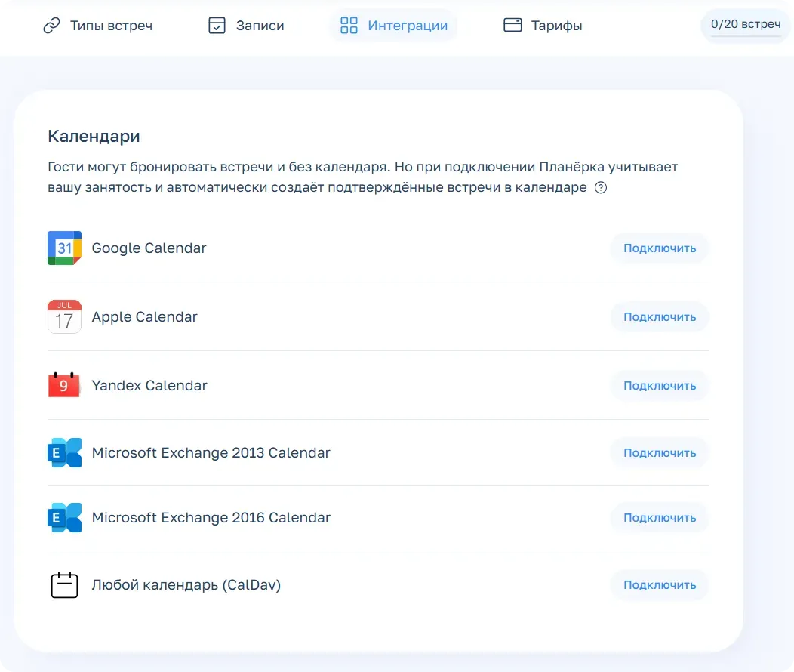Click the Yandex Calendar icon

click(64, 386)
